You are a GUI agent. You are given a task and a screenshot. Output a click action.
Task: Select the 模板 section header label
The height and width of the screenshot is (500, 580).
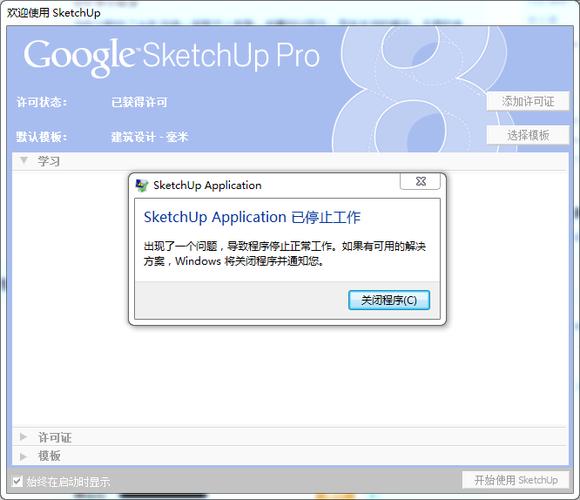click(x=49, y=456)
